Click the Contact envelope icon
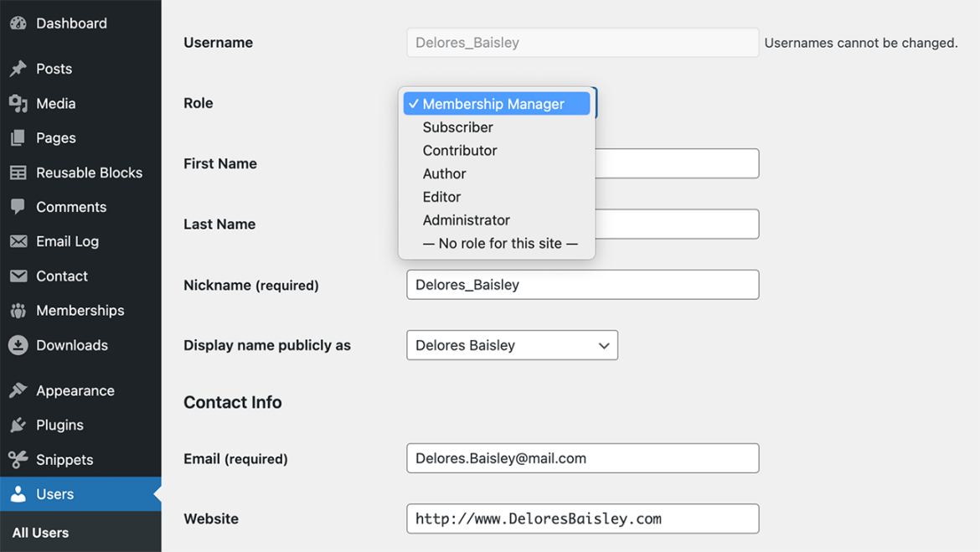 click(18, 276)
